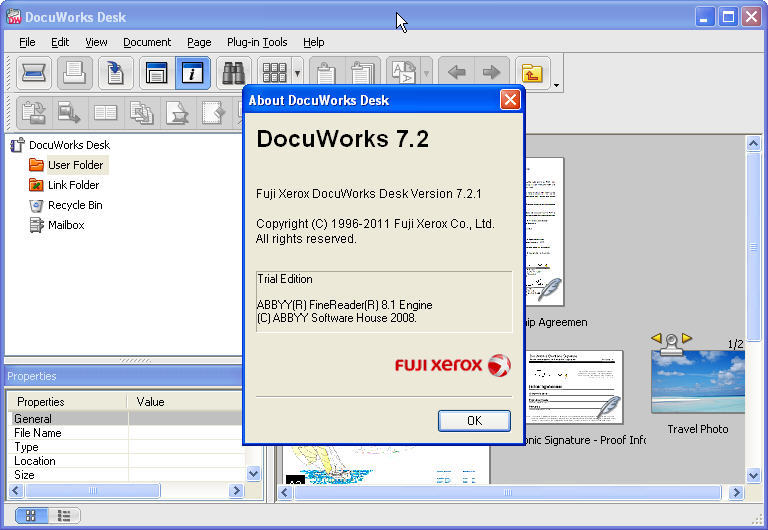Click the back arrow toolbar button
The image size is (768, 530).
click(456, 72)
